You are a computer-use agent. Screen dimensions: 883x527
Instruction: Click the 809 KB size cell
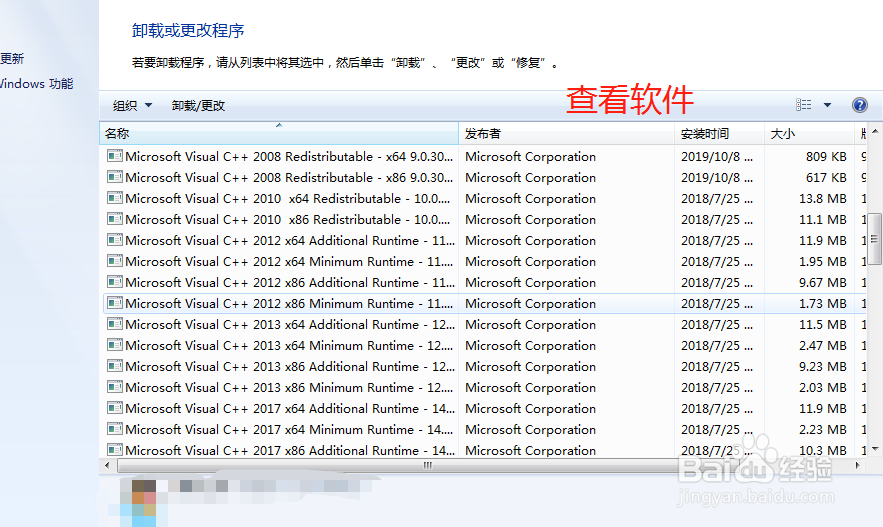[x=826, y=157]
